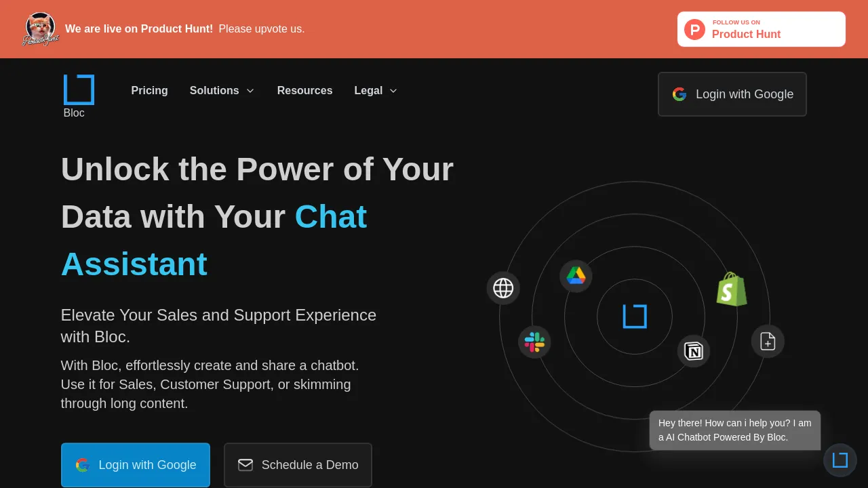This screenshot has height=488, width=868.
Task: Click the chatbot greeting message bubble
Action: click(735, 430)
